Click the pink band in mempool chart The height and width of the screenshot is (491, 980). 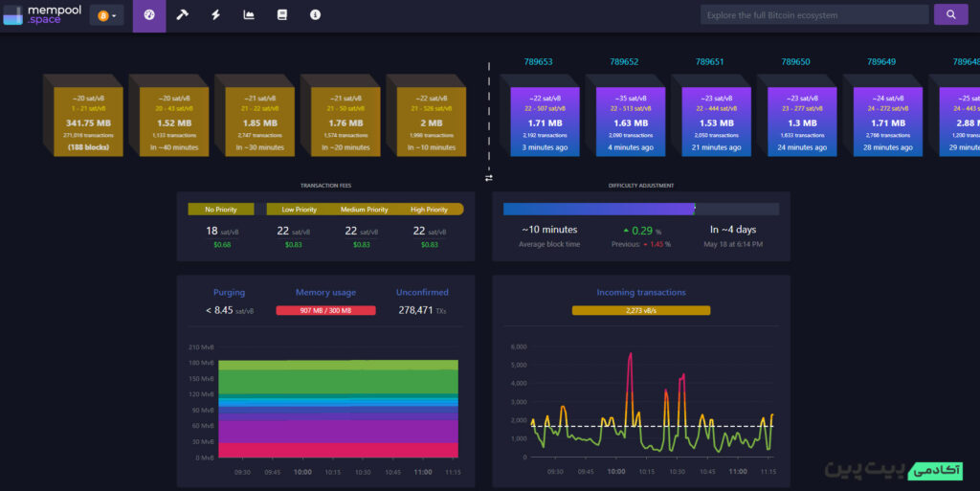point(338,450)
